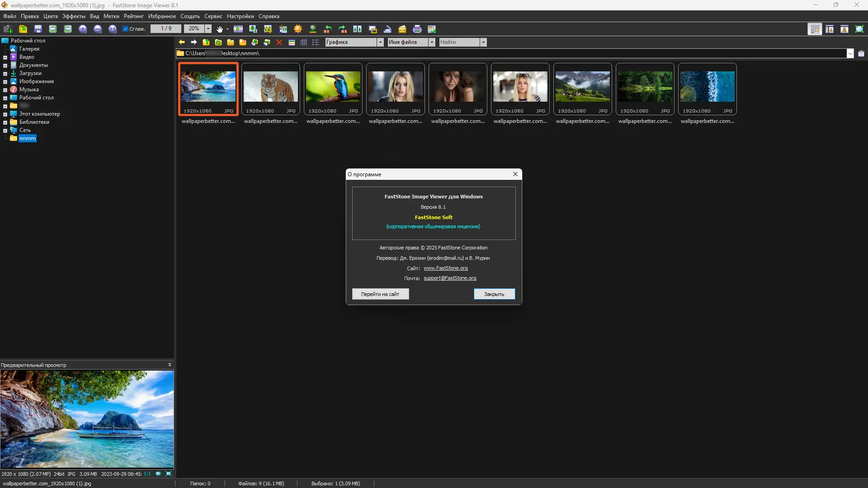
Task: Open the Графика file type dropdown
Action: point(380,42)
